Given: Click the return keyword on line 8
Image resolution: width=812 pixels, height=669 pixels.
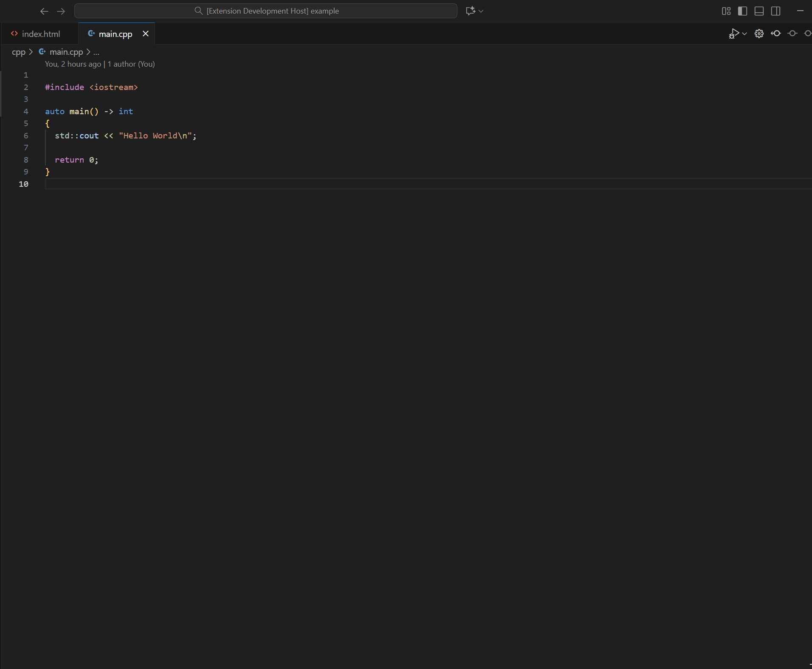Looking at the screenshot, I should (x=69, y=160).
